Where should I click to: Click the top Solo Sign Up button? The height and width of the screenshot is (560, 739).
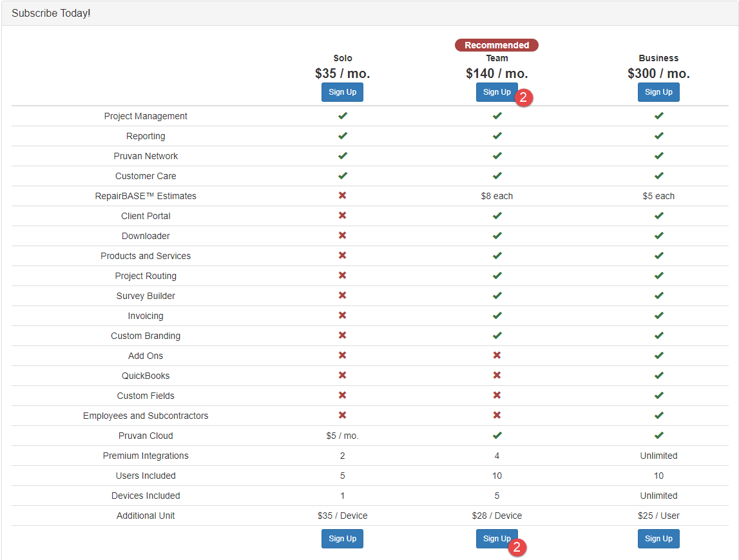[342, 92]
